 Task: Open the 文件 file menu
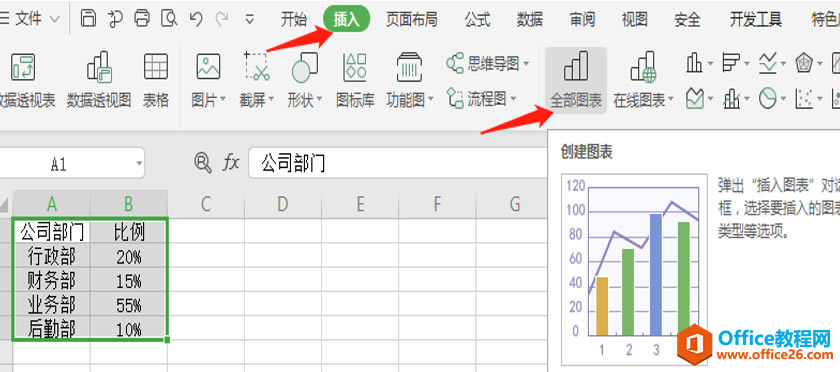tap(28, 19)
